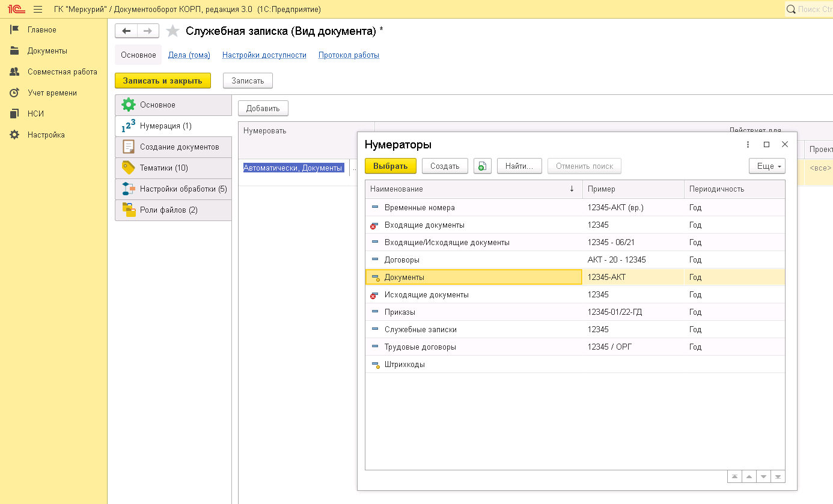Select the Трудовые договоры row
This screenshot has height=504, width=833.
pyautogui.click(x=575, y=347)
